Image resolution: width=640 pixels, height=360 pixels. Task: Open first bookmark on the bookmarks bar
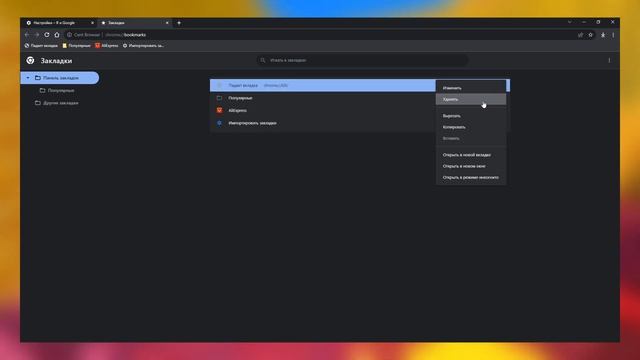pos(41,46)
